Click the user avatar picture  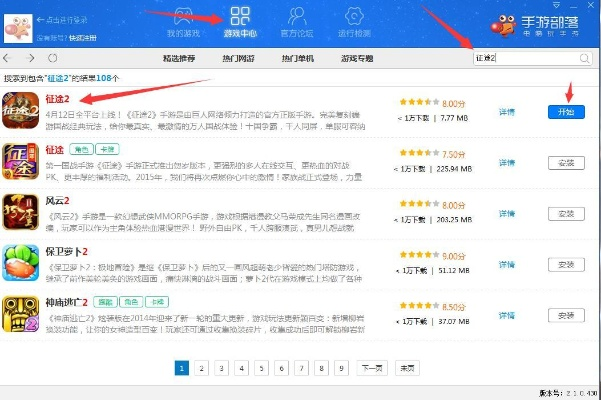(x=18, y=28)
